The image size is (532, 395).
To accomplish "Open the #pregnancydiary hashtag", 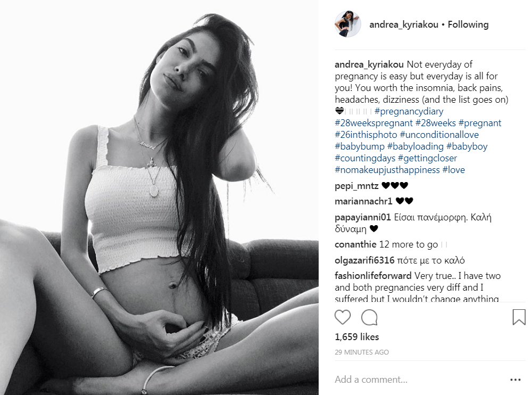I will coord(409,111).
